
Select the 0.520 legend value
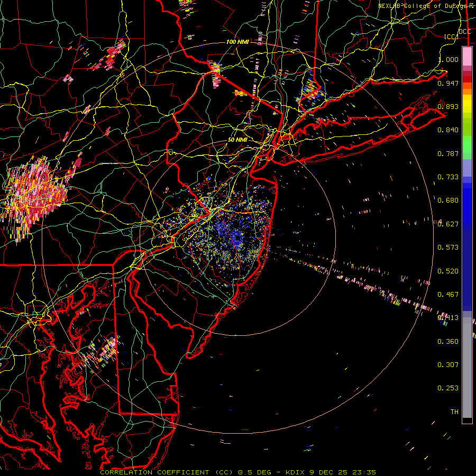(x=448, y=271)
